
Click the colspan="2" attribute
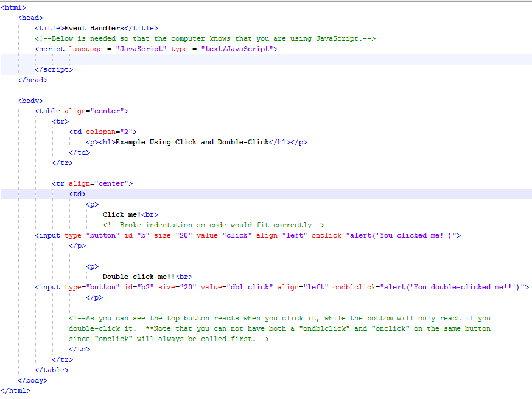coord(109,132)
